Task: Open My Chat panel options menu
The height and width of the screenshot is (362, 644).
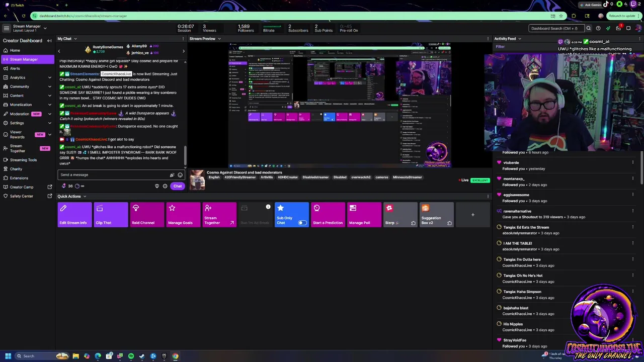Action: (x=183, y=39)
